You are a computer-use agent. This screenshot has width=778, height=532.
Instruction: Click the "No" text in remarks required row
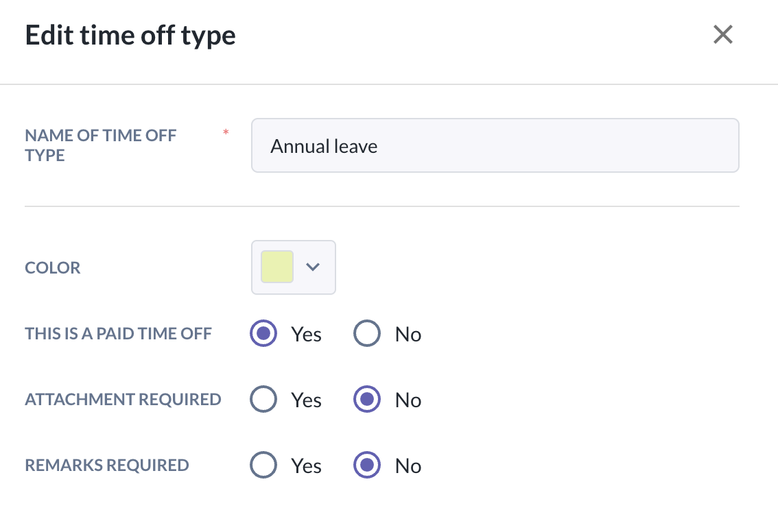(408, 466)
